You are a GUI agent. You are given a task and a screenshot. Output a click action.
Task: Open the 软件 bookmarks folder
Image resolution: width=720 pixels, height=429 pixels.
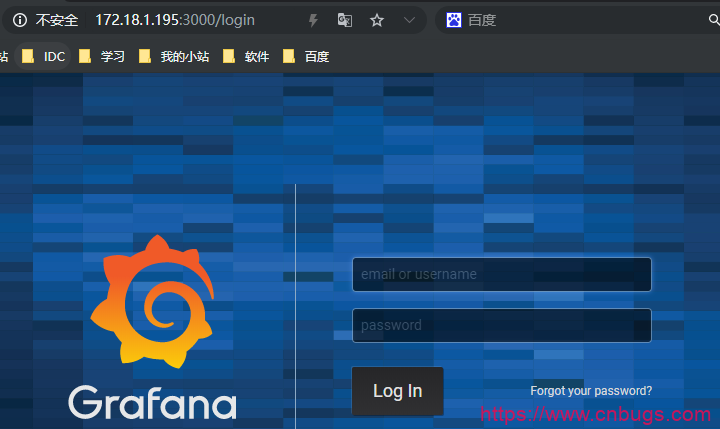247,57
